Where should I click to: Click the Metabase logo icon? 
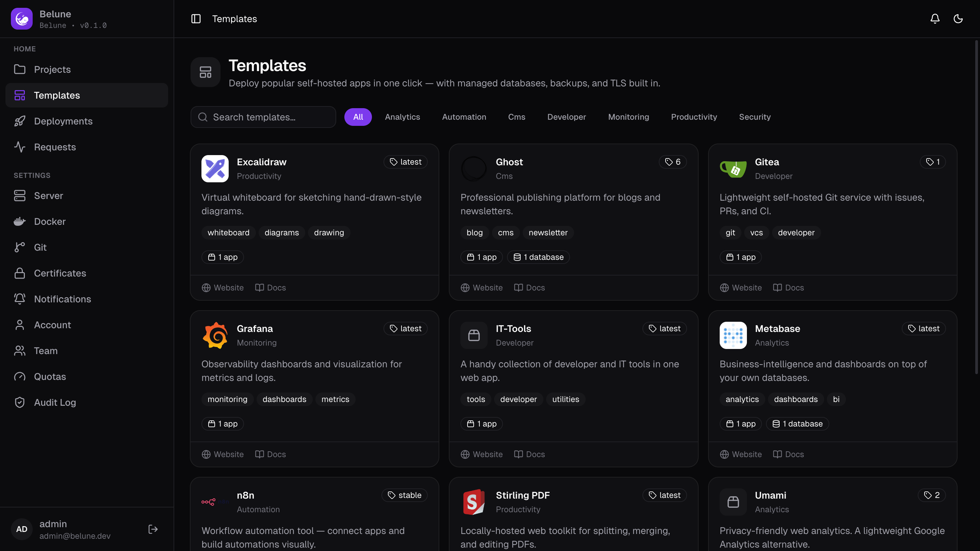tap(733, 335)
